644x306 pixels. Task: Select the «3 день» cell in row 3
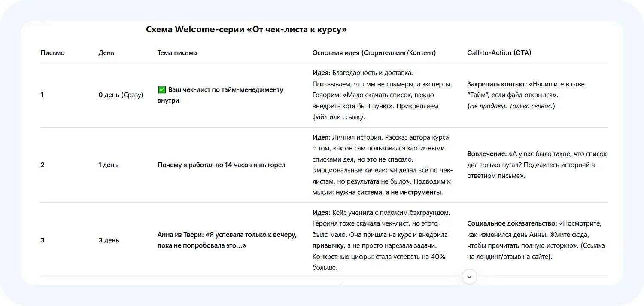(x=109, y=240)
